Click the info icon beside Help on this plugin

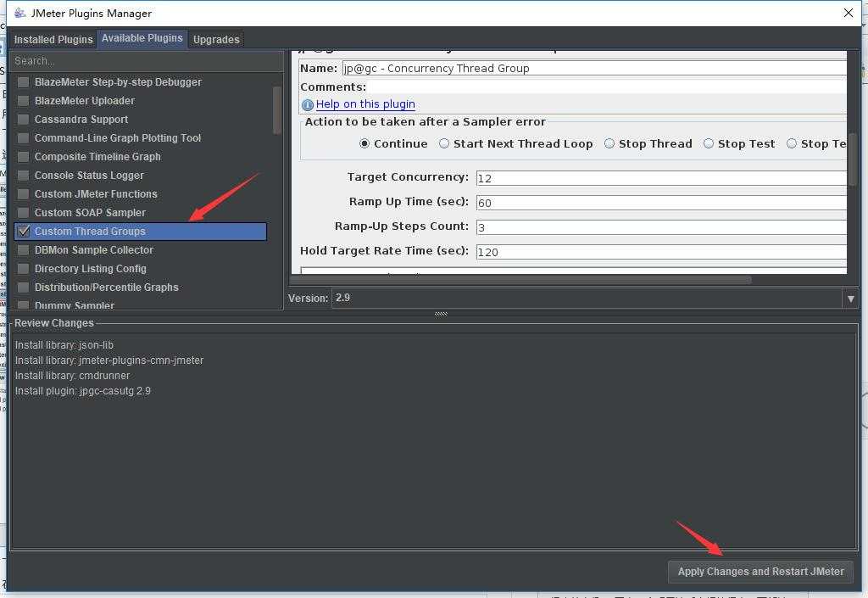point(307,104)
